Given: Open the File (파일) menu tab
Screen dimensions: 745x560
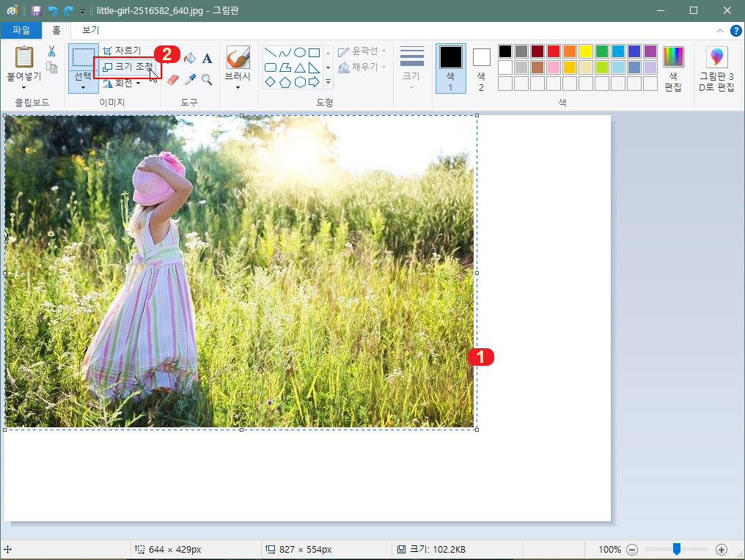Looking at the screenshot, I should (21, 30).
